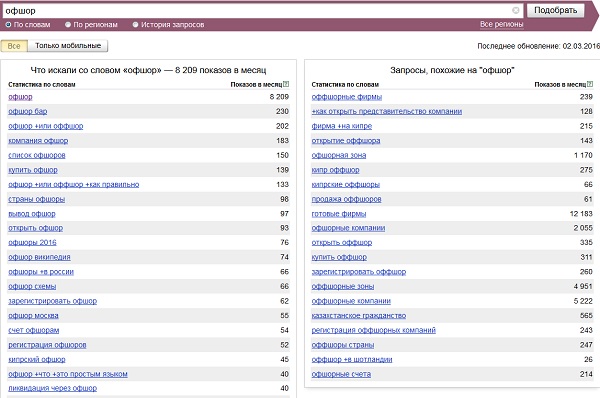Open the 'офшор +или оффшор' link
This screenshot has height=398, width=600.
(46, 126)
